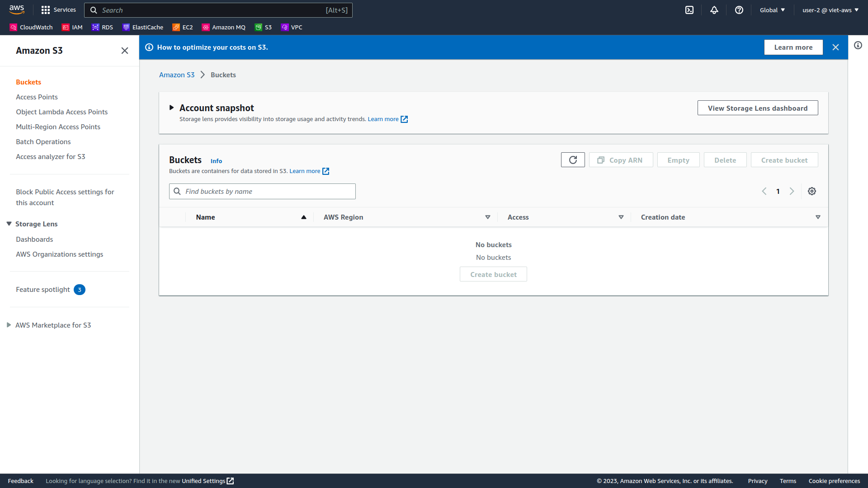
Task: Open Cookie preferences in footer
Action: coord(834,481)
